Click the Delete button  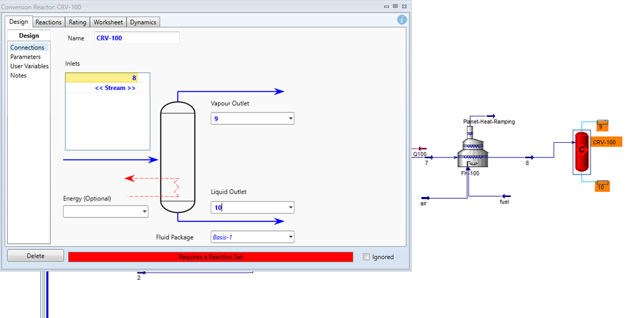[x=35, y=256]
